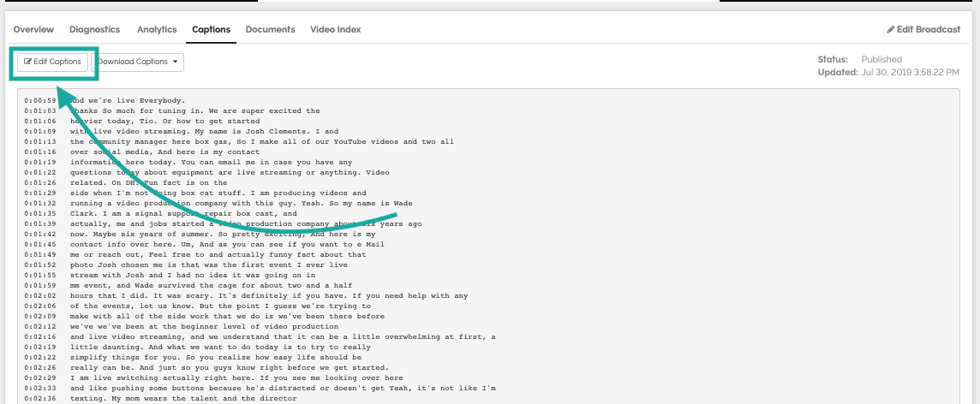Follow the Edit Broadcast link

click(x=929, y=30)
